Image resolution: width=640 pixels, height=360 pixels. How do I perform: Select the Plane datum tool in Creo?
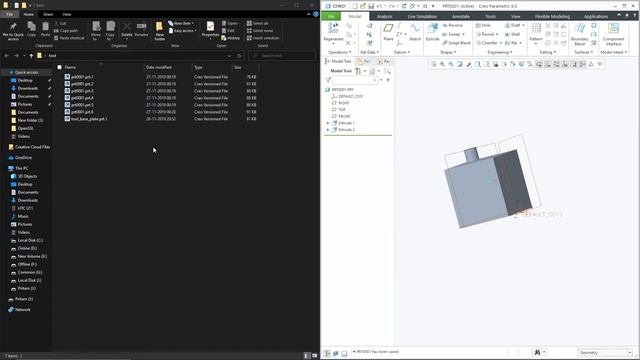click(x=388, y=32)
